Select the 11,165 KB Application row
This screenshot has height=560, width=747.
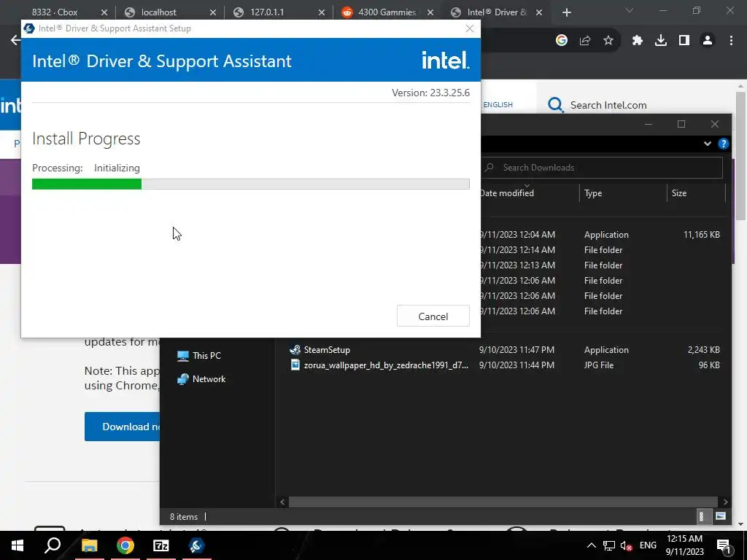(x=600, y=235)
